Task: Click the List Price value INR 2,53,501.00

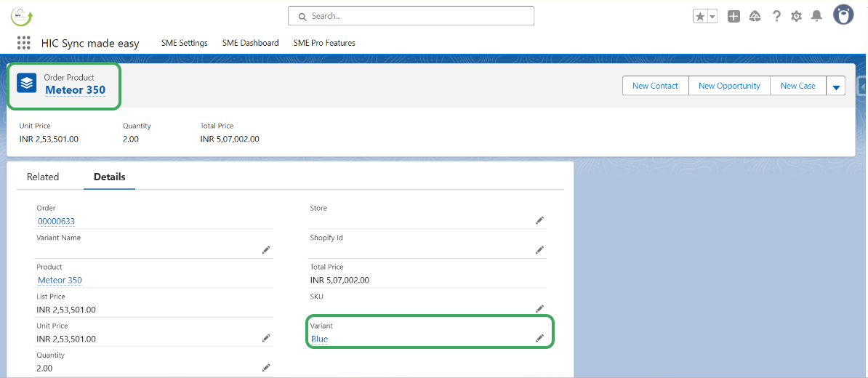Action: [x=66, y=310]
